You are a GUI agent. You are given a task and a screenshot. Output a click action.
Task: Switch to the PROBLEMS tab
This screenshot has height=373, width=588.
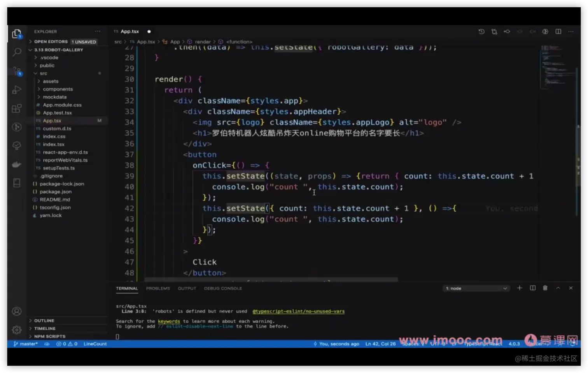point(158,288)
